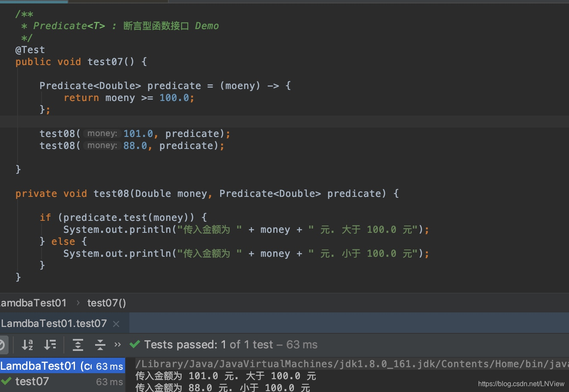Click 63 ms duration beside test07

click(109, 381)
